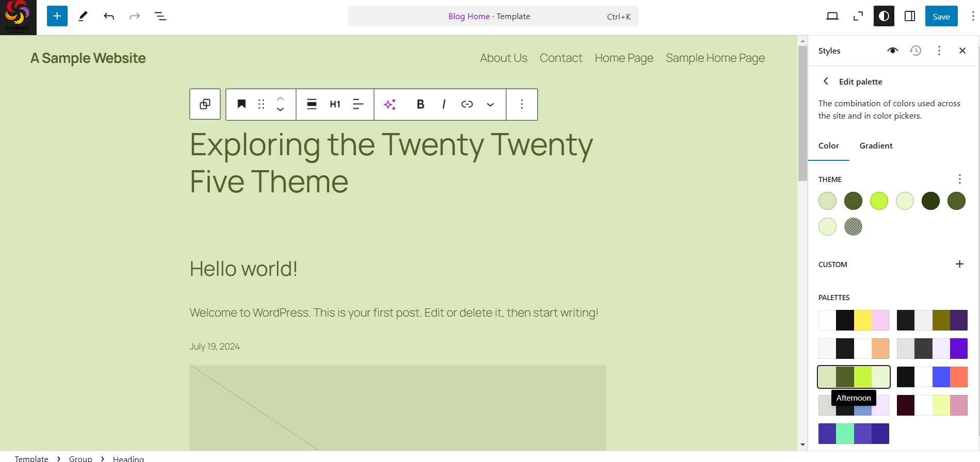Click the Home Page navigation link
Screen dimensions: 980x462
coord(624,58)
